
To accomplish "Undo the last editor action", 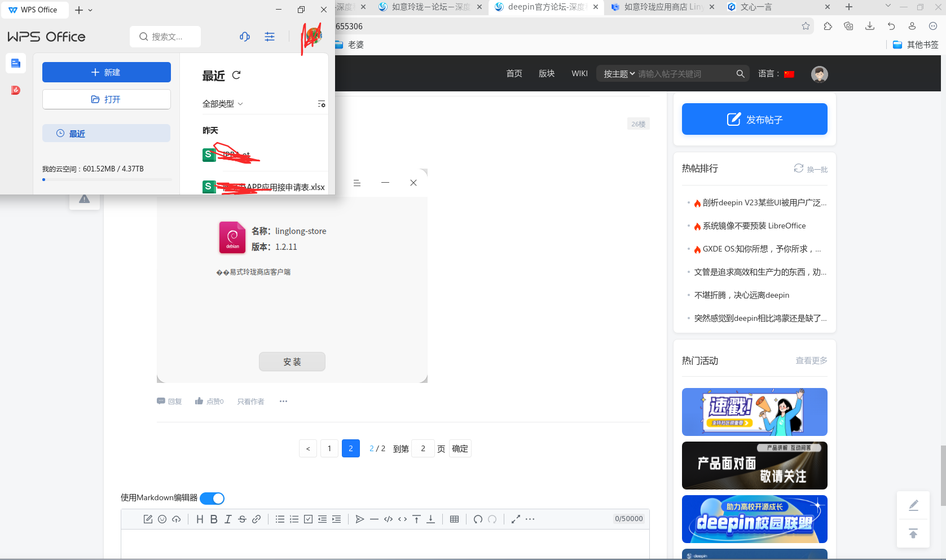I will [478, 519].
